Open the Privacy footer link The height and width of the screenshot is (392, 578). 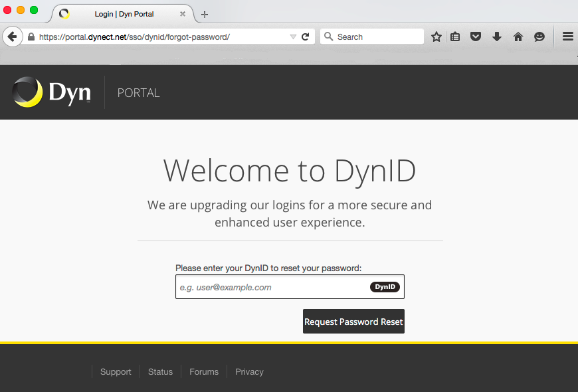pos(249,371)
